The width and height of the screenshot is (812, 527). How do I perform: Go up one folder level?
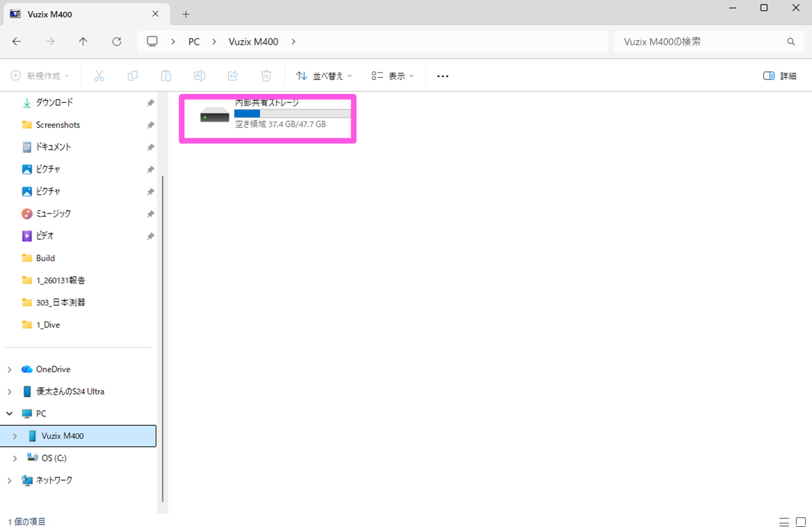click(x=83, y=42)
